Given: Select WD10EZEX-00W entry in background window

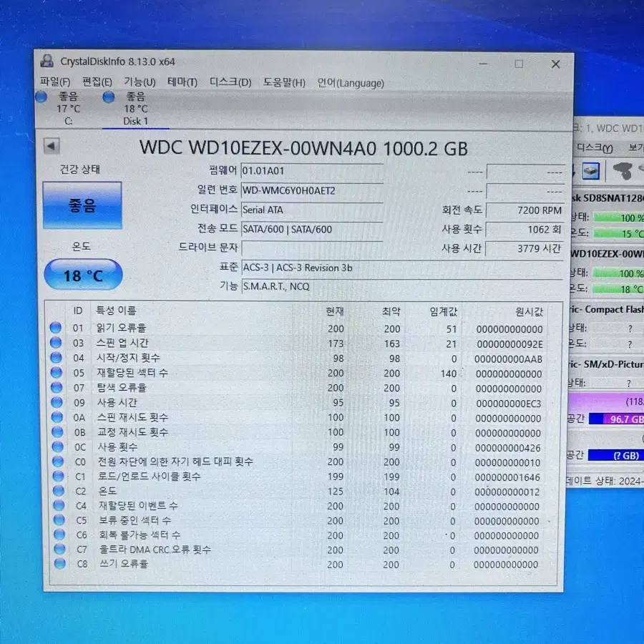Looking at the screenshot, I should click(607, 254).
